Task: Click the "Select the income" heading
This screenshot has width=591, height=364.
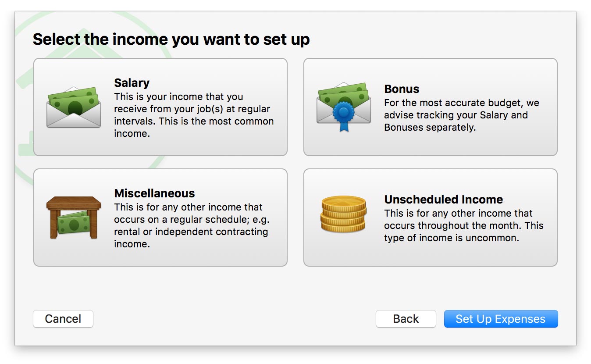Action: 171,39
